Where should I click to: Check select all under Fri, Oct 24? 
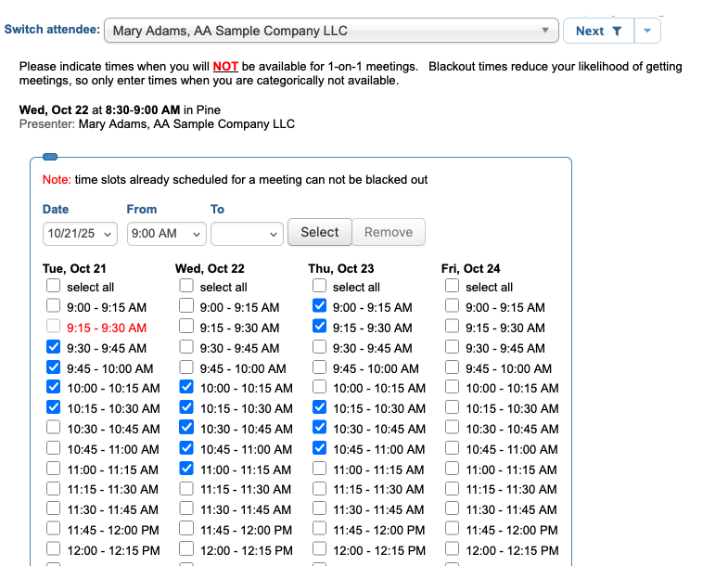[453, 287]
